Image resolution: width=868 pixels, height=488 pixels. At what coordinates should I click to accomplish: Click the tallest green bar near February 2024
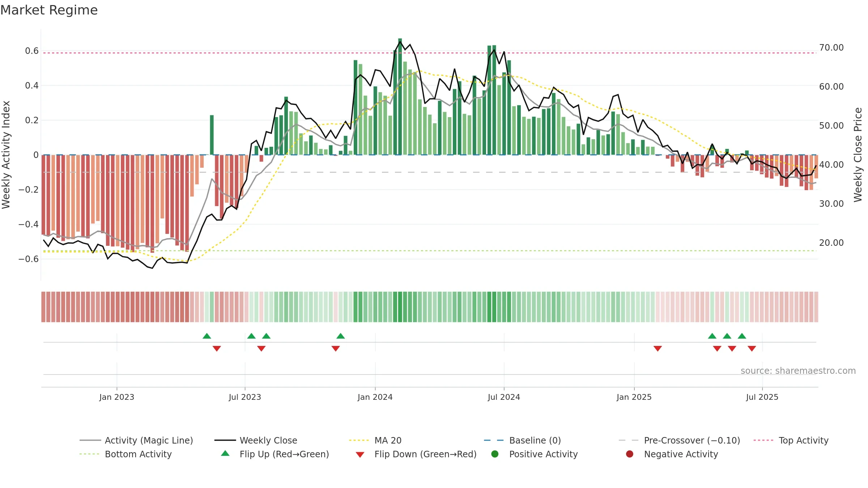coord(400,97)
